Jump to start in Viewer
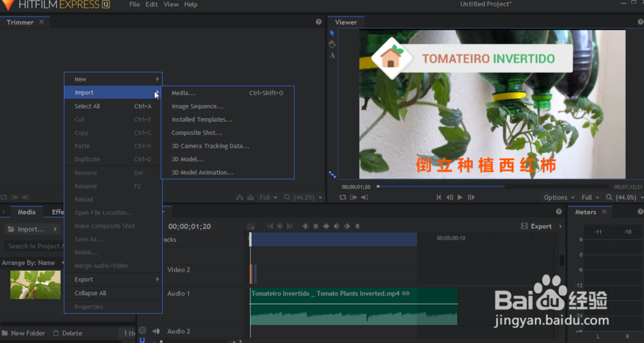This screenshot has height=343, width=644. 439,197
